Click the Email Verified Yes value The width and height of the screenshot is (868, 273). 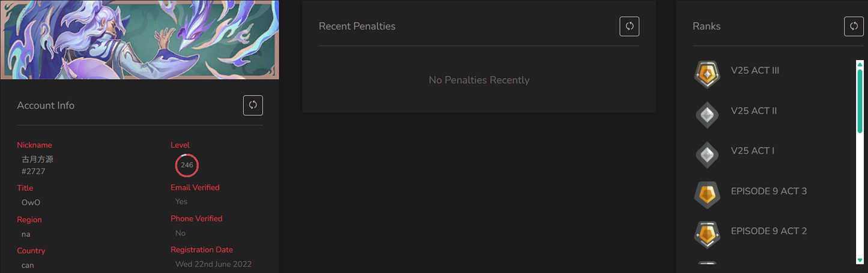tap(181, 202)
